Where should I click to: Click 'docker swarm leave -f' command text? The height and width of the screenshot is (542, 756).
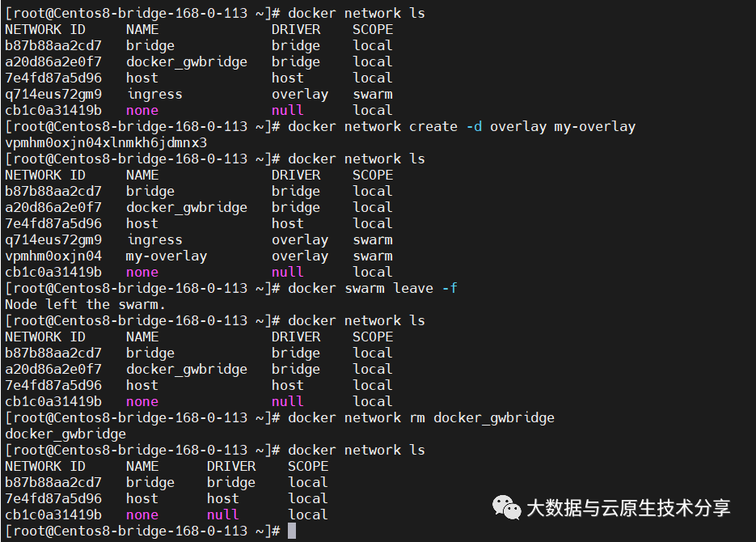click(373, 288)
